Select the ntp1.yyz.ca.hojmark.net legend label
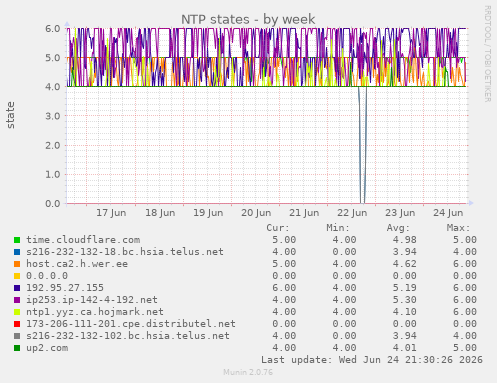This screenshot has height=383, width=497. (x=95, y=312)
